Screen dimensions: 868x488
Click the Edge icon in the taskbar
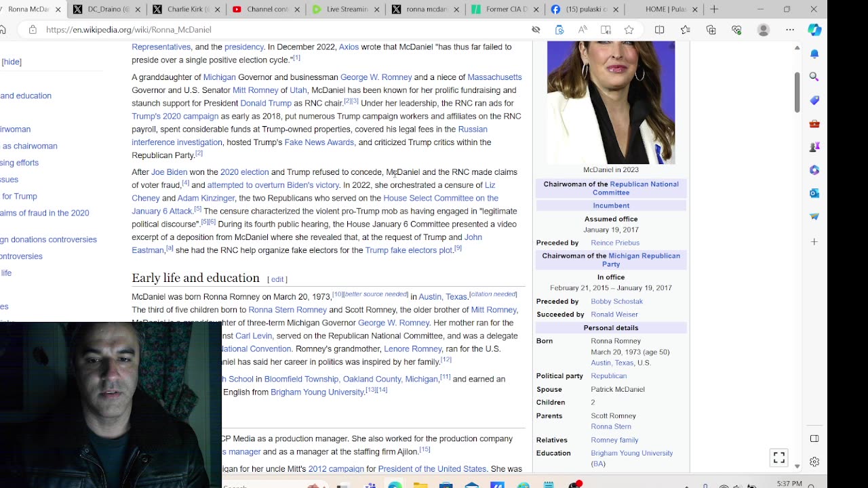tap(395, 485)
